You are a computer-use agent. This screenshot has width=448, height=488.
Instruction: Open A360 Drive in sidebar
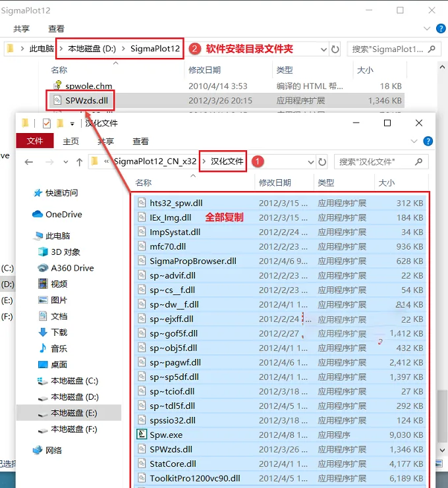point(66,268)
